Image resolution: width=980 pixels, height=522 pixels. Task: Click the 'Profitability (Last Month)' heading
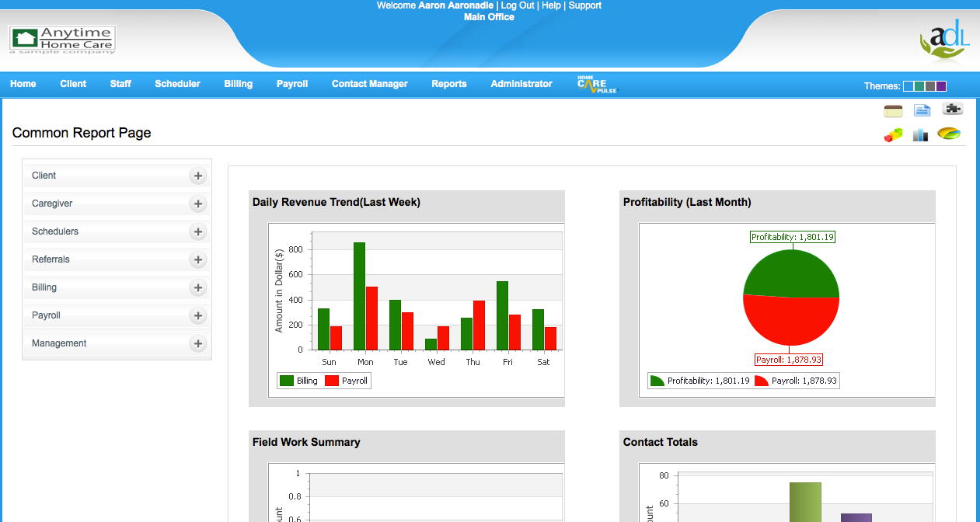(x=687, y=203)
